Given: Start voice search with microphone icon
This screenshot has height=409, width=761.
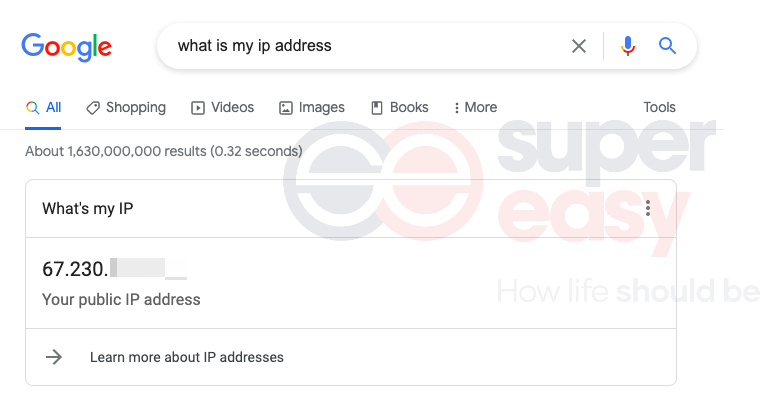Looking at the screenshot, I should pyautogui.click(x=628, y=46).
